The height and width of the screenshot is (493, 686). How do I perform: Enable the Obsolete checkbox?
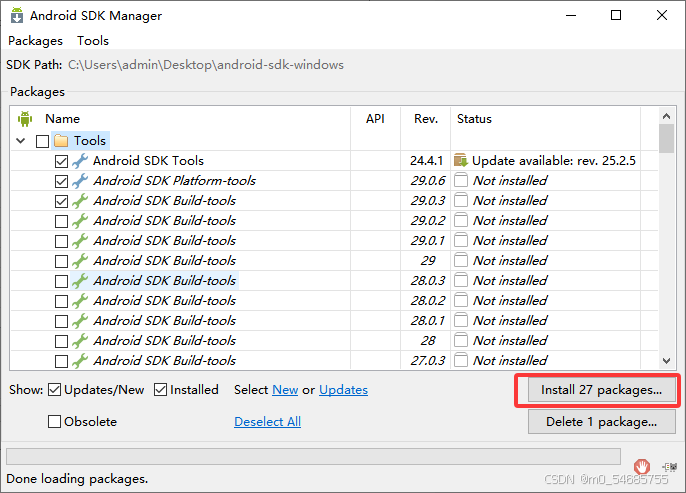(x=54, y=422)
